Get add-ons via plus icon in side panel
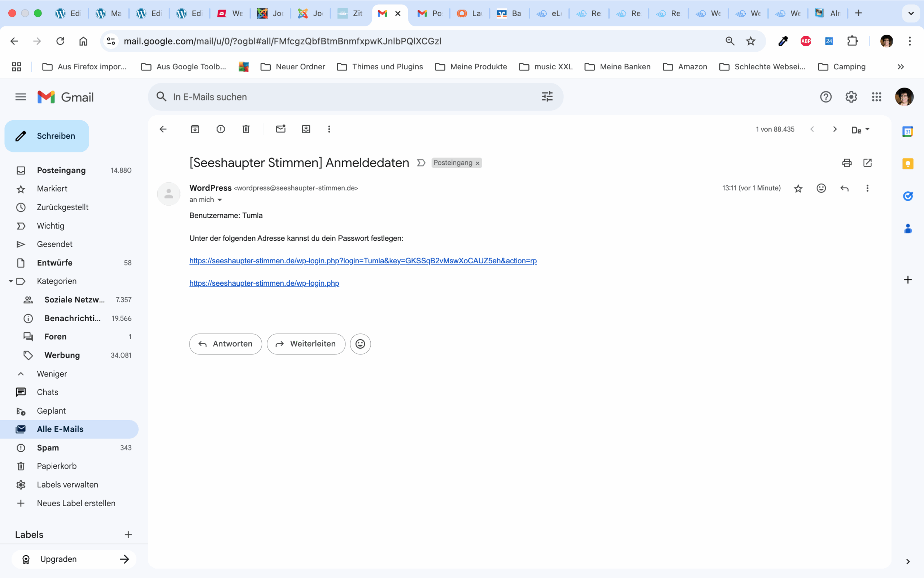 908,280
